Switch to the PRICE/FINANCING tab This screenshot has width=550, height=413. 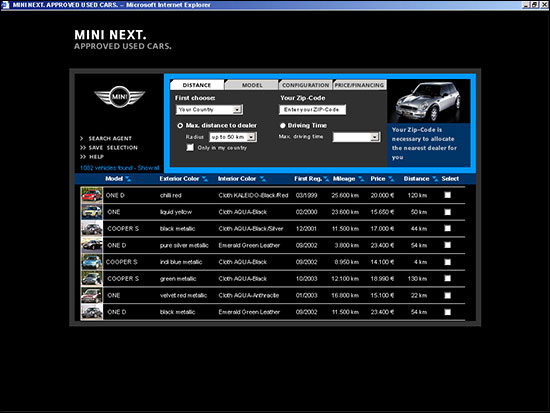360,85
